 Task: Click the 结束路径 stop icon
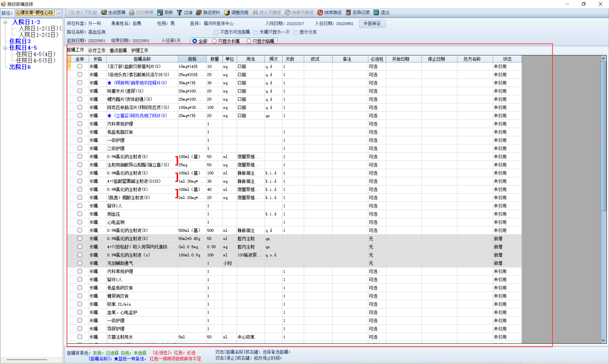tap(320, 13)
